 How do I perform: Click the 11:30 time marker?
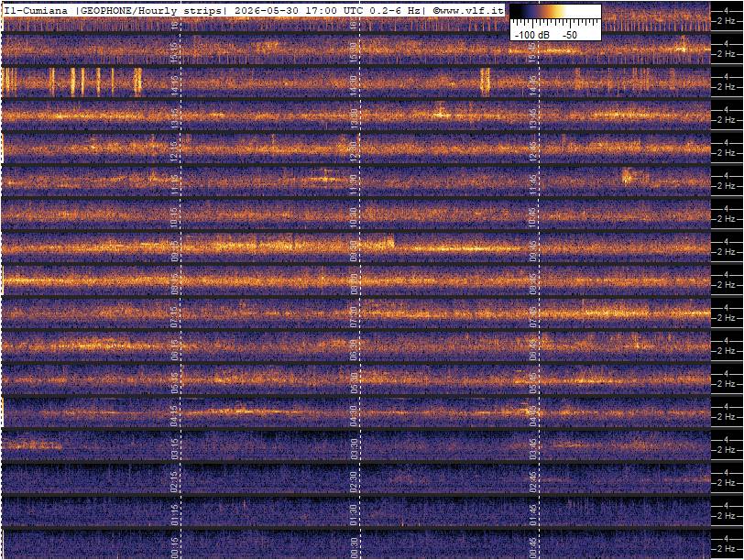tap(354, 183)
